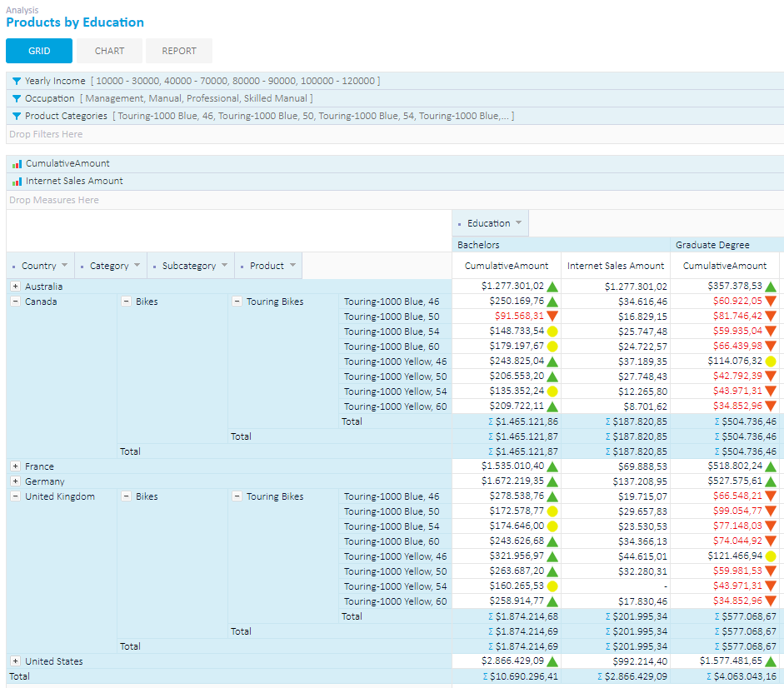This screenshot has width=784, height=688.
Task: Click the Internet Sales Amount measure chart icon
Action: [x=17, y=181]
